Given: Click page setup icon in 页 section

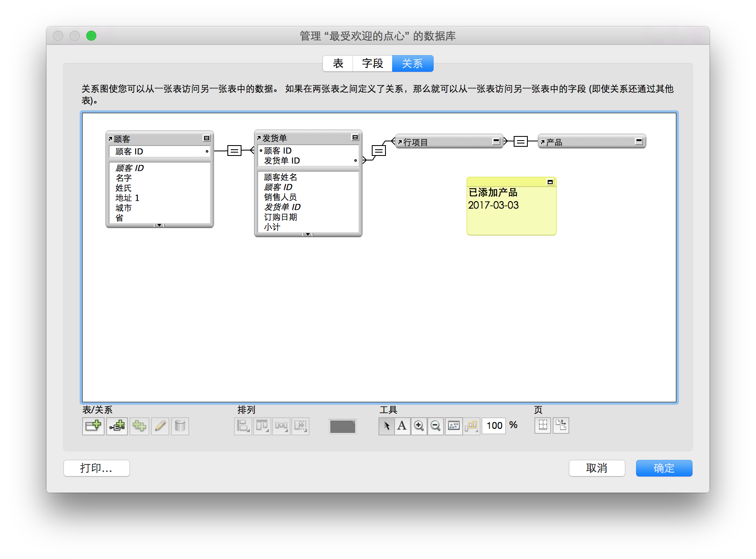Looking at the screenshot, I should tap(561, 425).
